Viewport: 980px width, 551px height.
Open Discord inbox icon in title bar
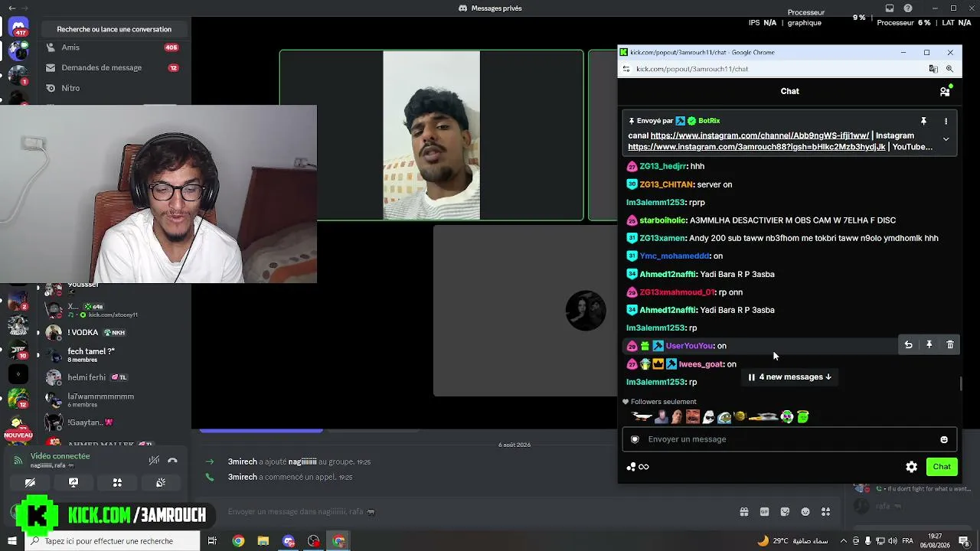tap(890, 8)
